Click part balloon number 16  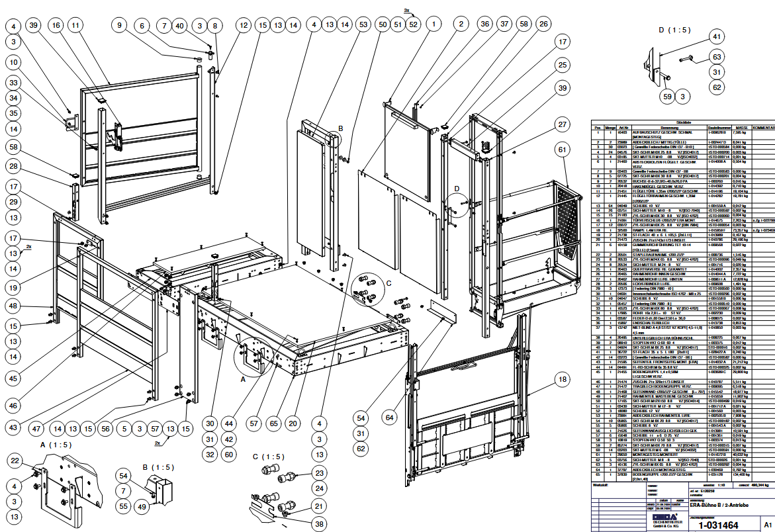pos(56,25)
